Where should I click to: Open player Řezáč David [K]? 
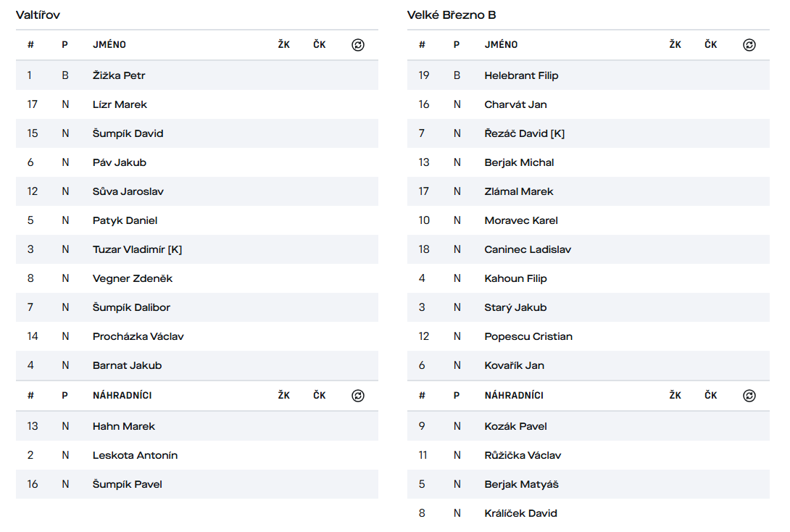pyautogui.click(x=524, y=133)
